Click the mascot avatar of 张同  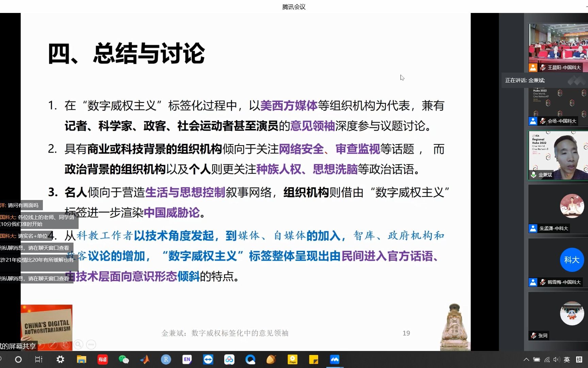pyautogui.click(x=572, y=313)
